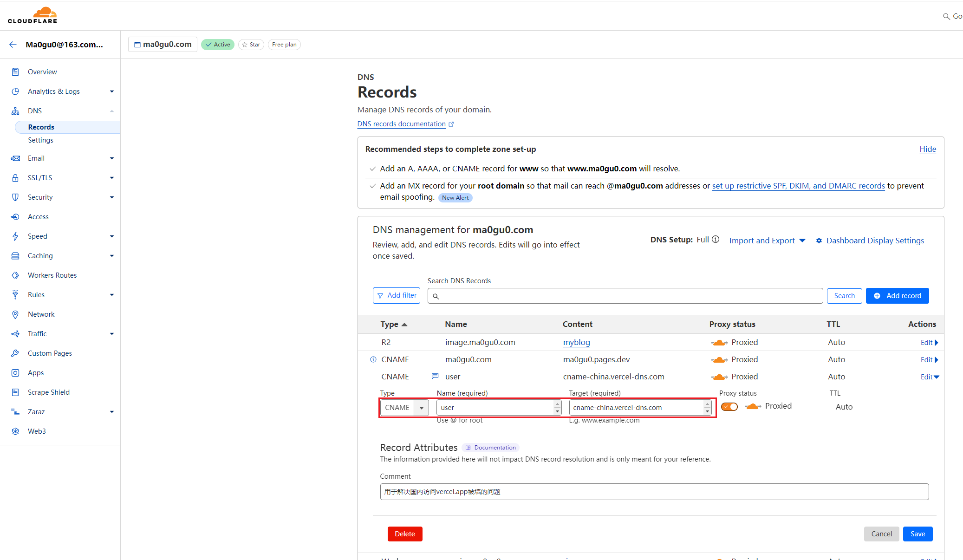Image resolution: width=963 pixels, height=560 pixels.
Task: Click the Search button
Action: click(x=844, y=296)
